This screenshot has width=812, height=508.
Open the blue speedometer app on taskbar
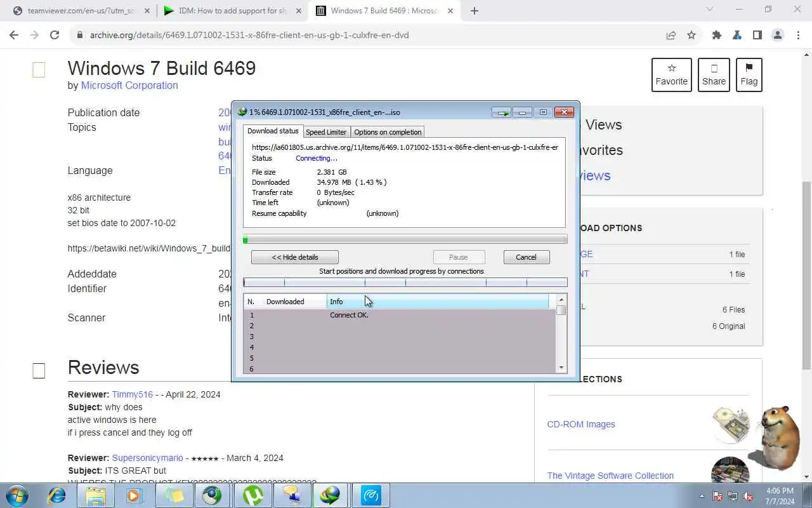point(370,495)
